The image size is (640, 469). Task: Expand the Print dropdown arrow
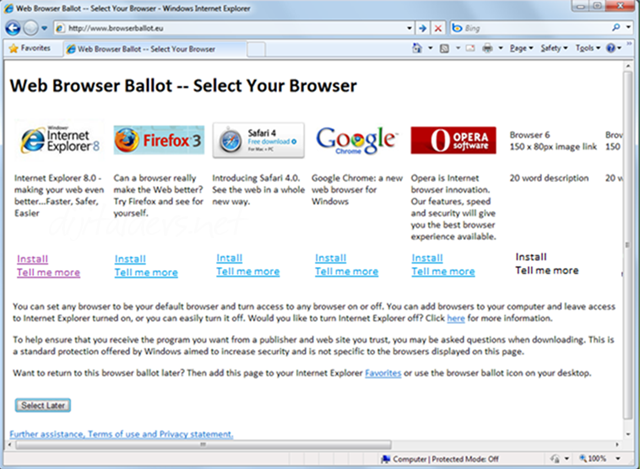(x=500, y=48)
